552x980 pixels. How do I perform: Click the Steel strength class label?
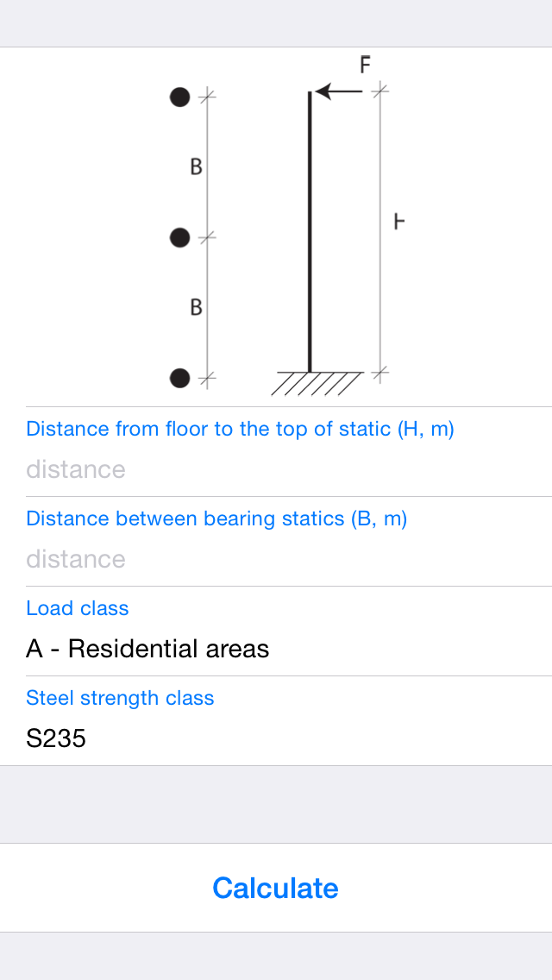120,698
